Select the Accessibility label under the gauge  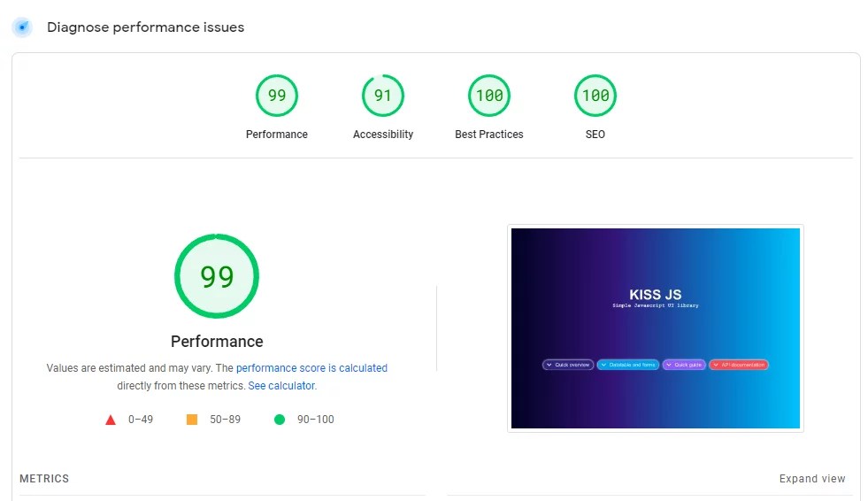click(383, 135)
